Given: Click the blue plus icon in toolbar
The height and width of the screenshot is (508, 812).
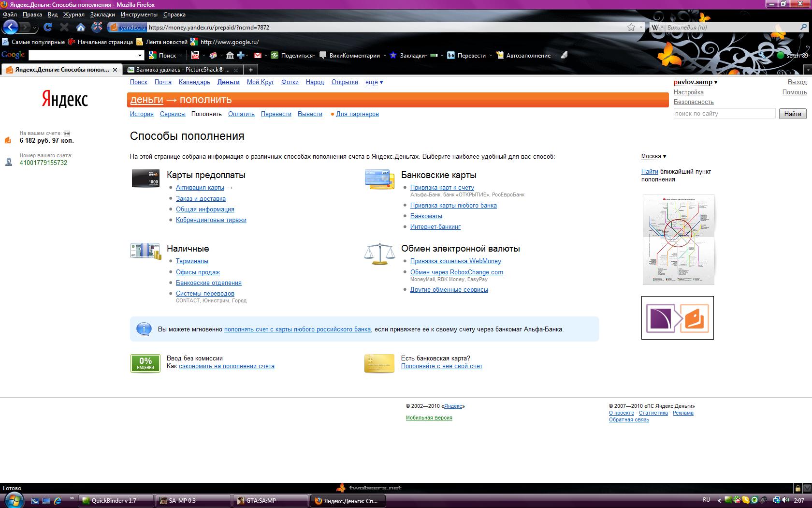Looking at the screenshot, I should click(241, 55).
